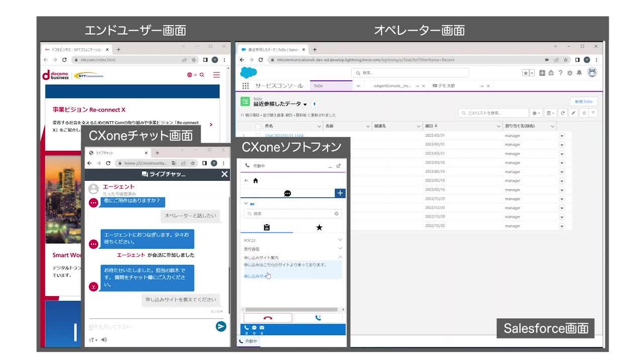Refresh the ToDo list view

click(x=563, y=113)
